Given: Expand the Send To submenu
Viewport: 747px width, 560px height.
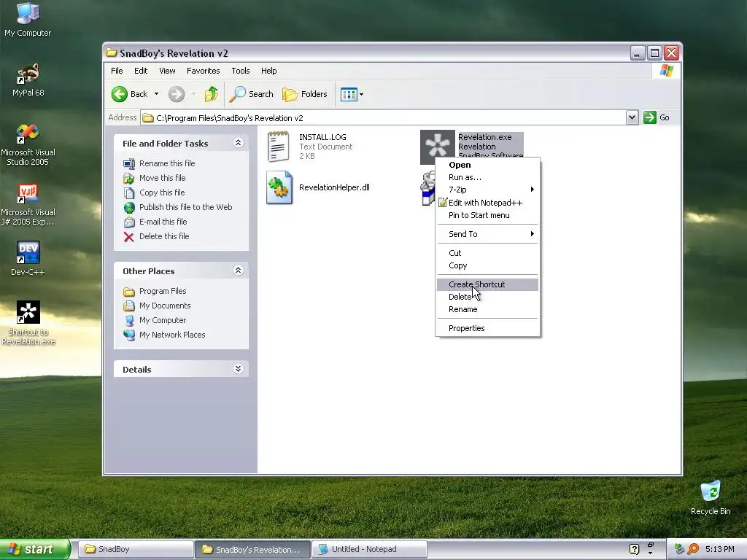Looking at the screenshot, I should (488, 234).
